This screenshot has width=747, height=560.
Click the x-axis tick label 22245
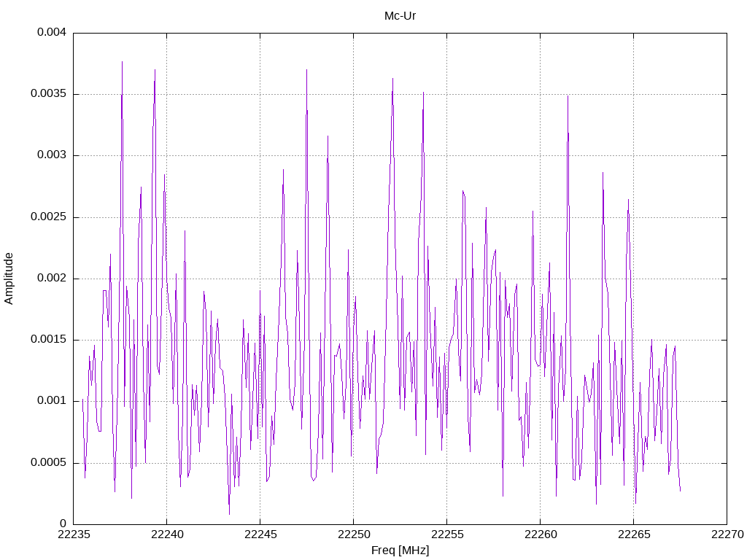(x=260, y=534)
